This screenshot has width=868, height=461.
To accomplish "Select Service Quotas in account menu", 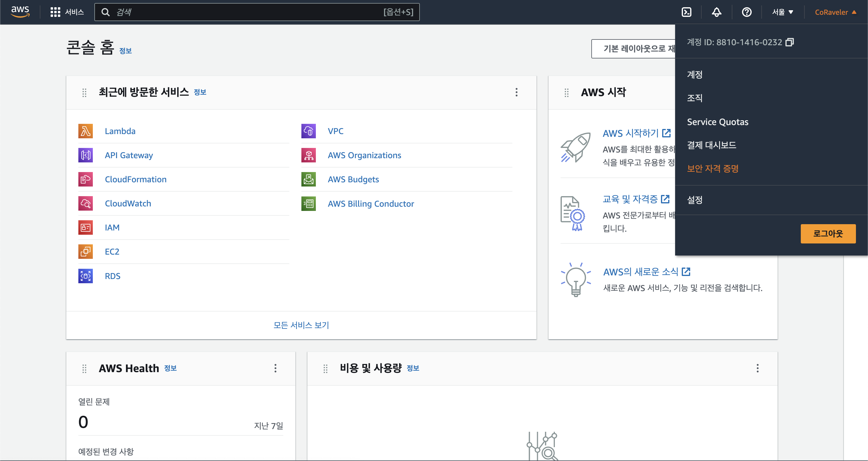I will (717, 122).
